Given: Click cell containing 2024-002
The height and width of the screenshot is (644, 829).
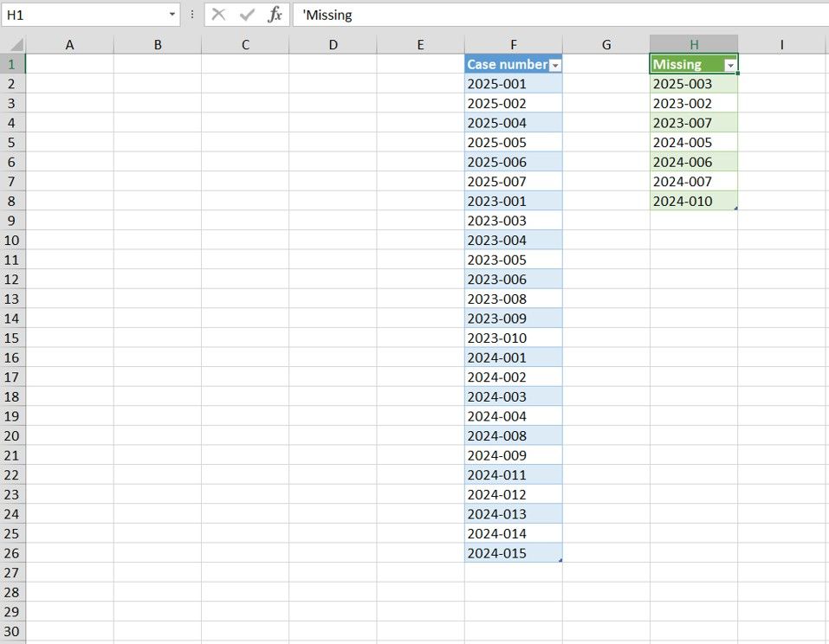Looking at the screenshot, I should pyautogui.click(x=514, y=377).
